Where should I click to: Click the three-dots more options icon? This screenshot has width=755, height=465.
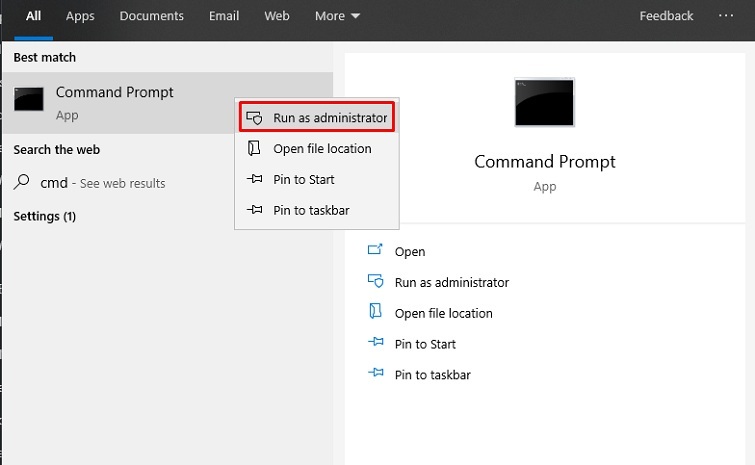click(x=725, y=16)
